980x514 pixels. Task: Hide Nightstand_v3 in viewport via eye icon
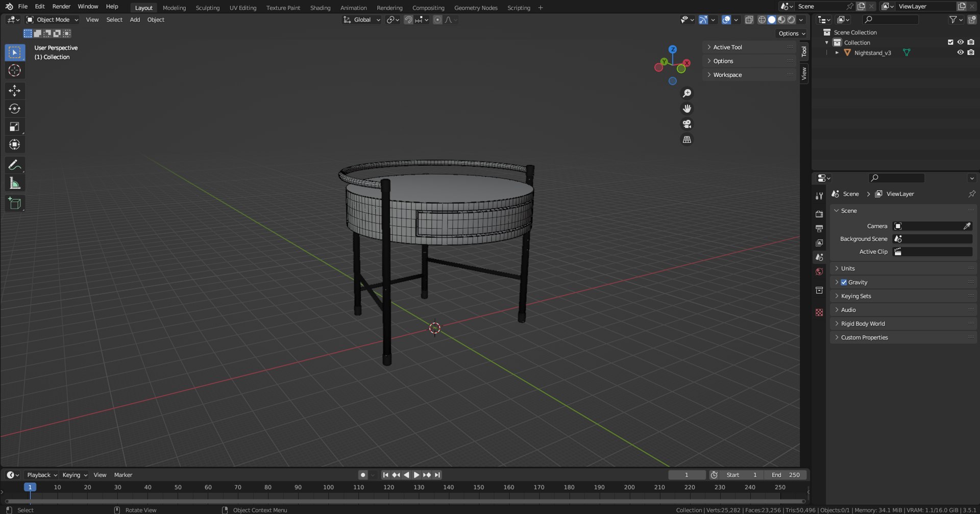pos(960,53)
